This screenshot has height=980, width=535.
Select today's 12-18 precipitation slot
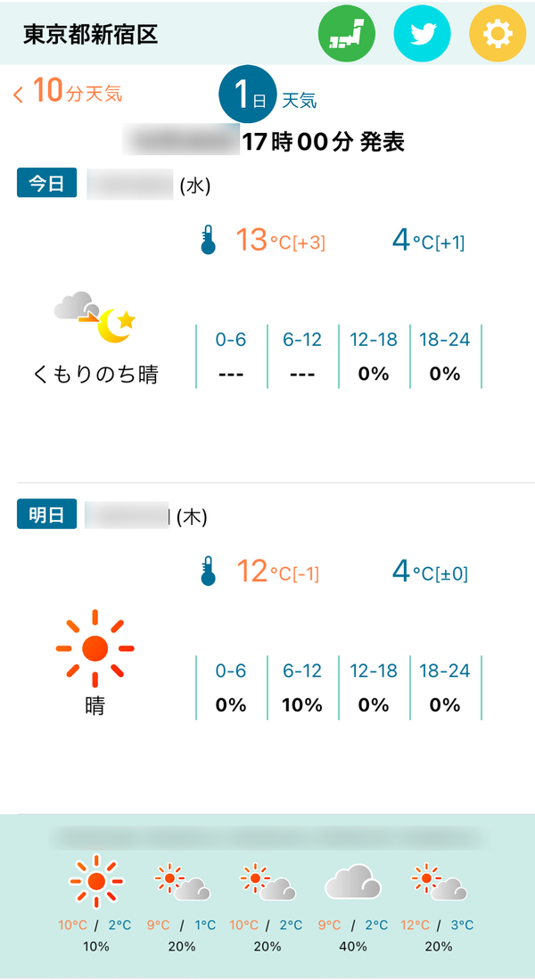coord(374,357)
